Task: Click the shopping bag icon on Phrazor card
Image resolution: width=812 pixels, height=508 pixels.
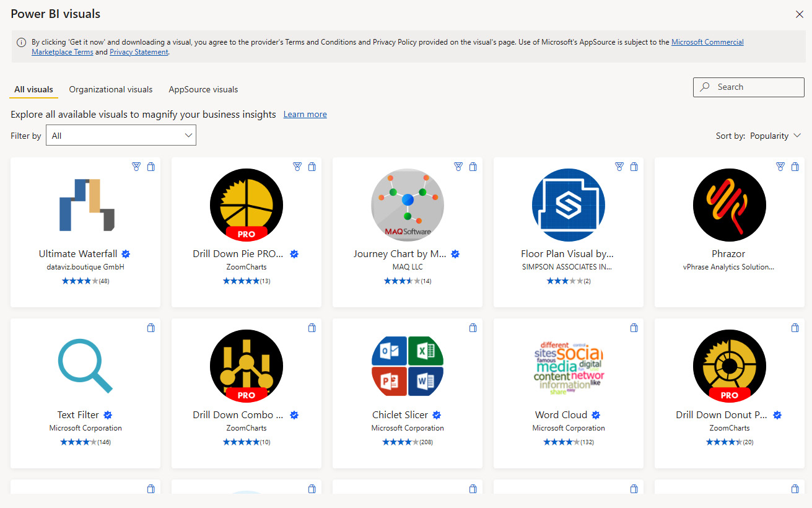Action: point(795,167)
